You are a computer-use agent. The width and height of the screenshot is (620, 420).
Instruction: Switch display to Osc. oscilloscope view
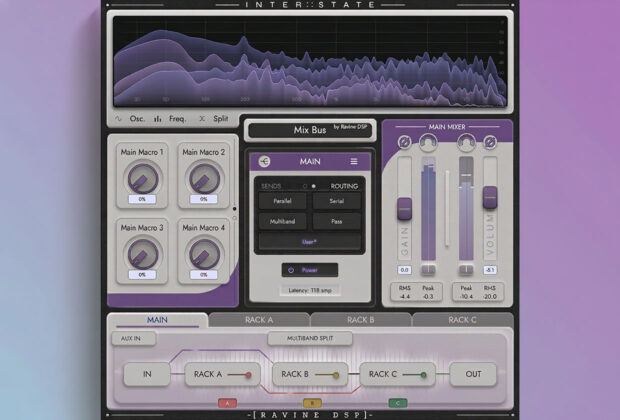130,119
